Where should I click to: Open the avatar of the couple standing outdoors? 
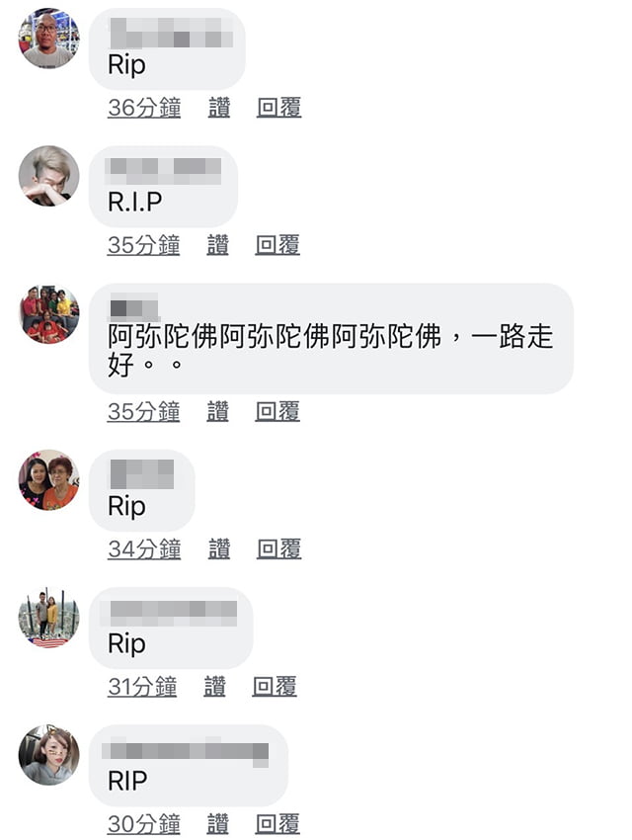point(48,617)
